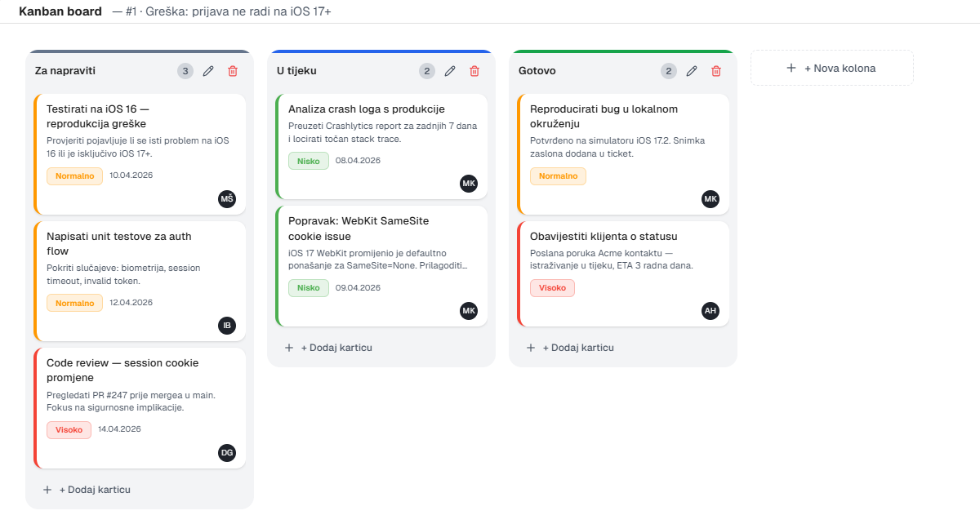Click the "Visoko" priority tag on client card
Viewport: 980px width, 524px height.
[552, 287]
